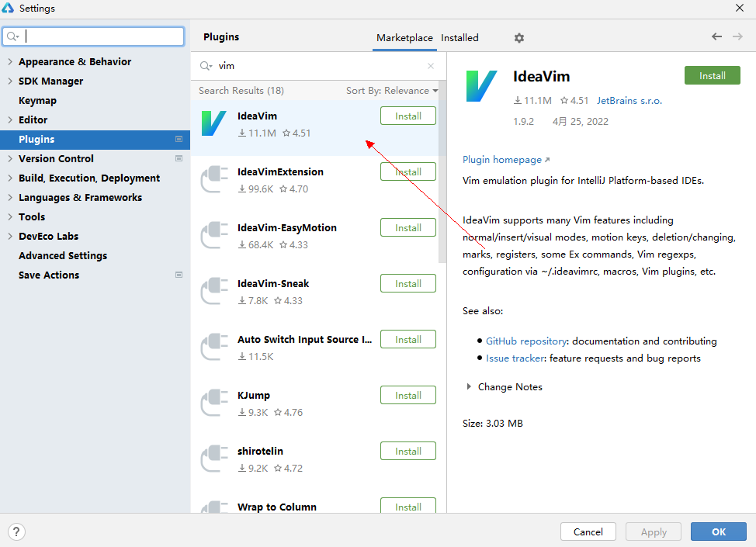The image size is (756, 547).
Task: Install the Wrap to Column plugin
Action: 408,506
